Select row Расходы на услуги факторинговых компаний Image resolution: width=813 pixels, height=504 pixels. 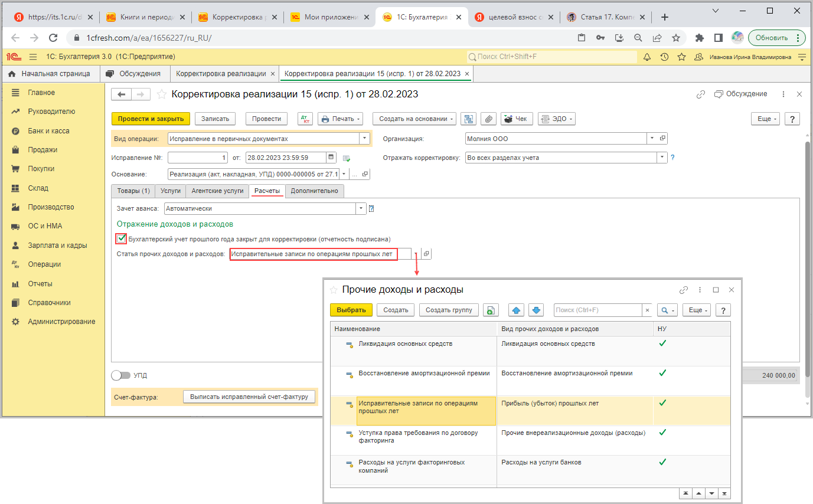(531, 470)
